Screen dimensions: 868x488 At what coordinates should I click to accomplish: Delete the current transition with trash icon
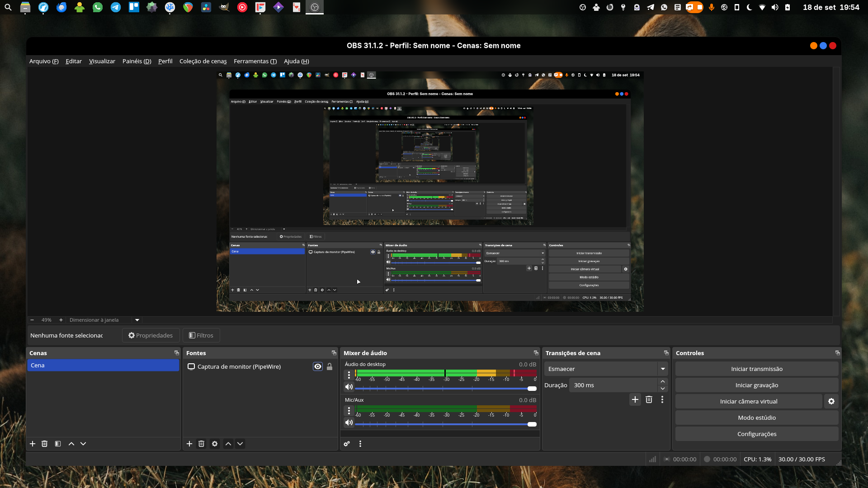649,399
